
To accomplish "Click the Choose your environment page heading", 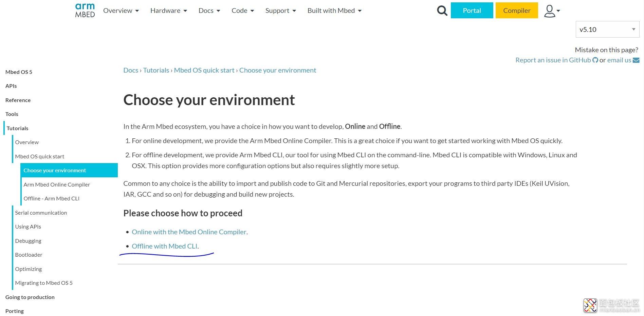I will coord(209,100).
